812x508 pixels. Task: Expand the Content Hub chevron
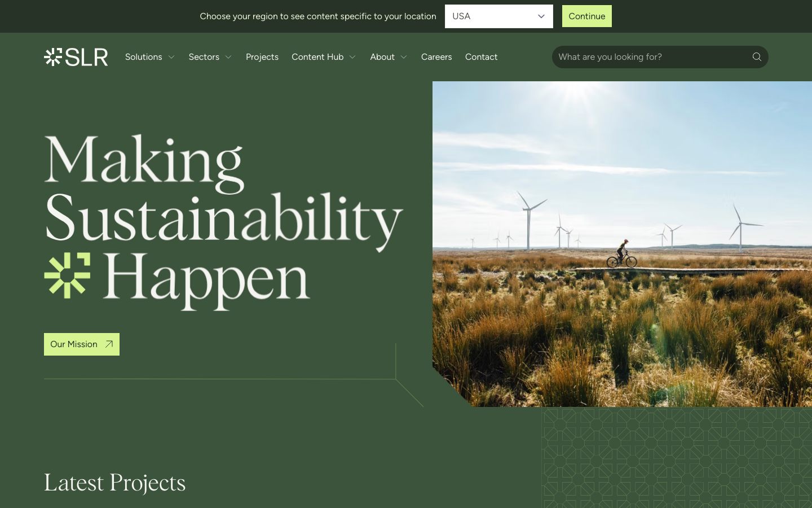tap(352, 57)
